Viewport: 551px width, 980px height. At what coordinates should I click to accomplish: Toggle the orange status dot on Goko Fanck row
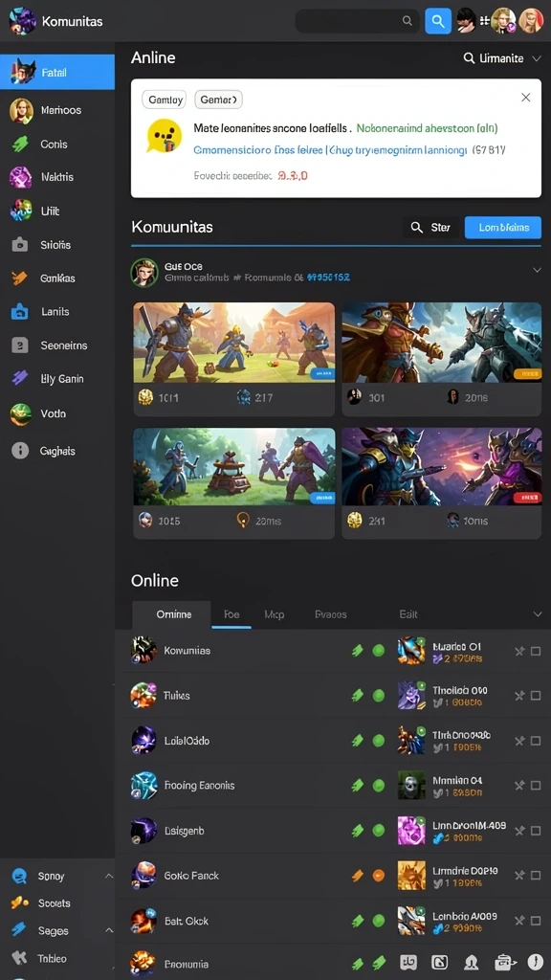tap(379, 876)
